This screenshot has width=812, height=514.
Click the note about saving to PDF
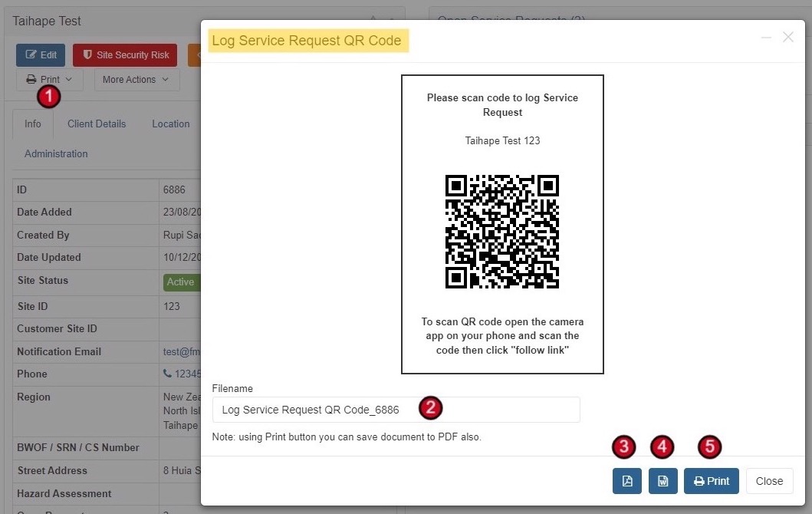tap(347, 437)
